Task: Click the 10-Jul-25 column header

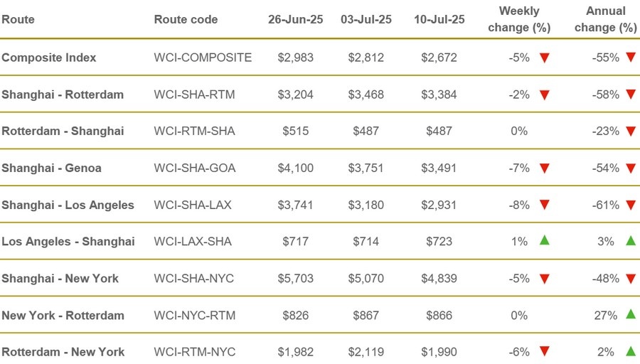Action: pyautogui.click(x=439, y=19)
